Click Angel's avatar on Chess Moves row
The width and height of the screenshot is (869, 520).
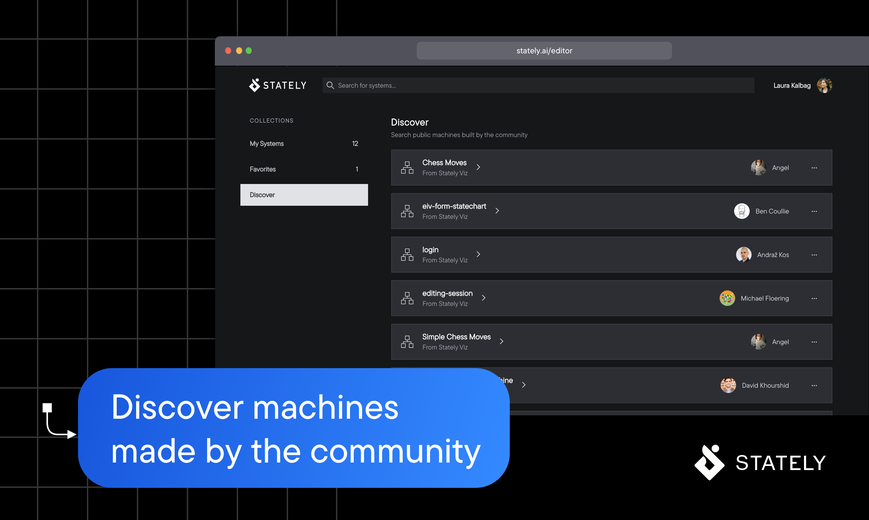click(759, 167)
